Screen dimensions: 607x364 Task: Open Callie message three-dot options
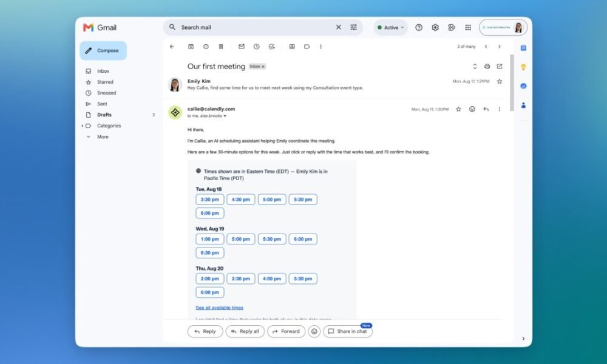point(500,109)
